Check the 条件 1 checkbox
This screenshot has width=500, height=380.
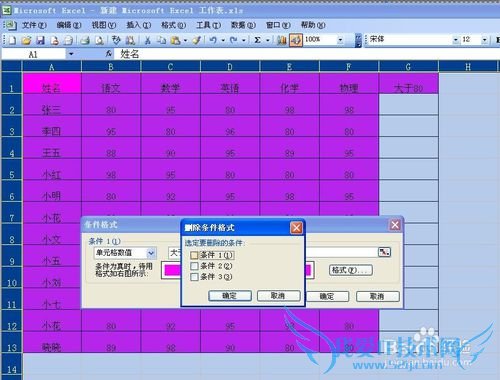(194, 255)
